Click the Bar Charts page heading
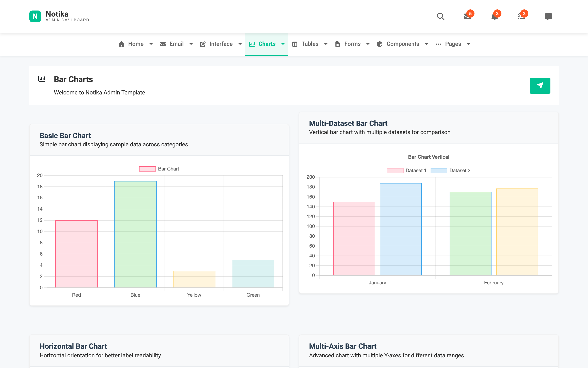Screen dimensions: 588x368 coord(73,79)
